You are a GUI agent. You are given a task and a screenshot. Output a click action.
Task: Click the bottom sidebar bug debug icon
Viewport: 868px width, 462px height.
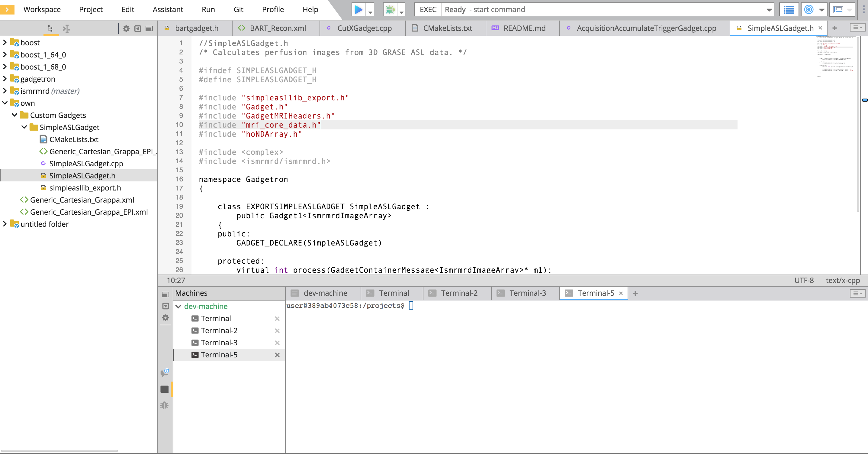(164, 405)
